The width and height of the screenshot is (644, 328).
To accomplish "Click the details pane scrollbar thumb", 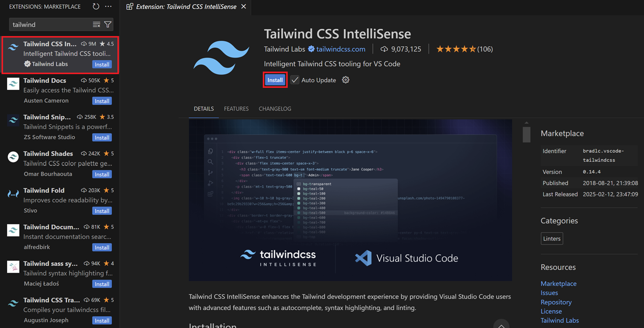I will [527, 135].
